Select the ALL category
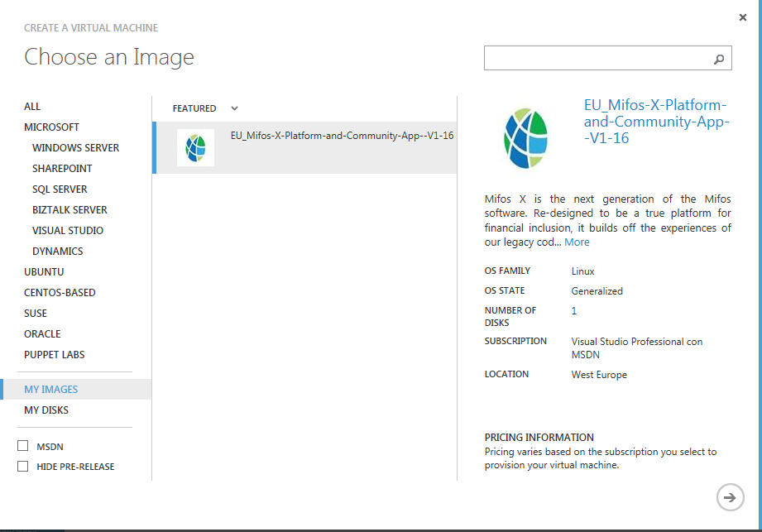 [x=32, y=107]
